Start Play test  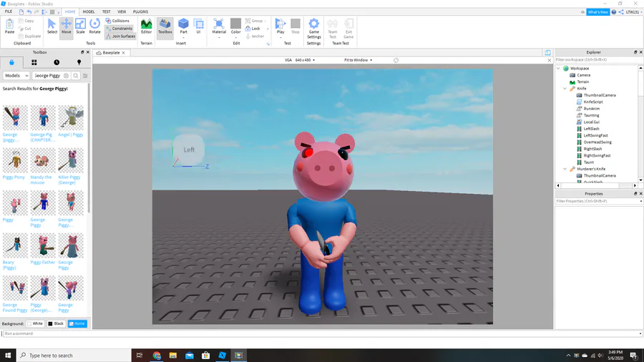(280, 28)
